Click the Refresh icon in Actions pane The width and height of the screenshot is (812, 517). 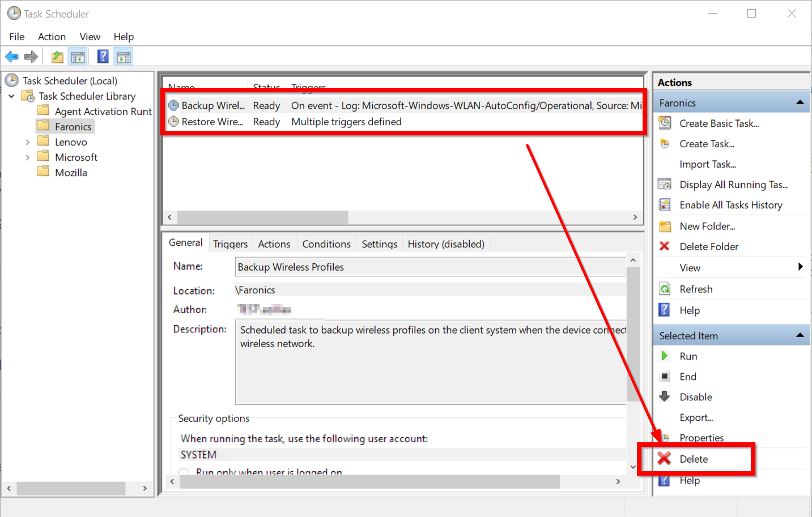click(x=665, y=289)
